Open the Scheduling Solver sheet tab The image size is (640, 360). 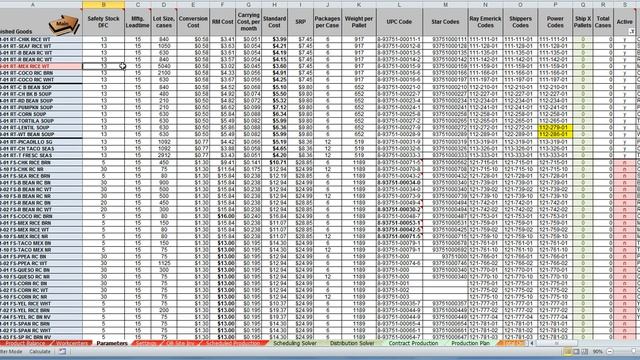point(295,343)
